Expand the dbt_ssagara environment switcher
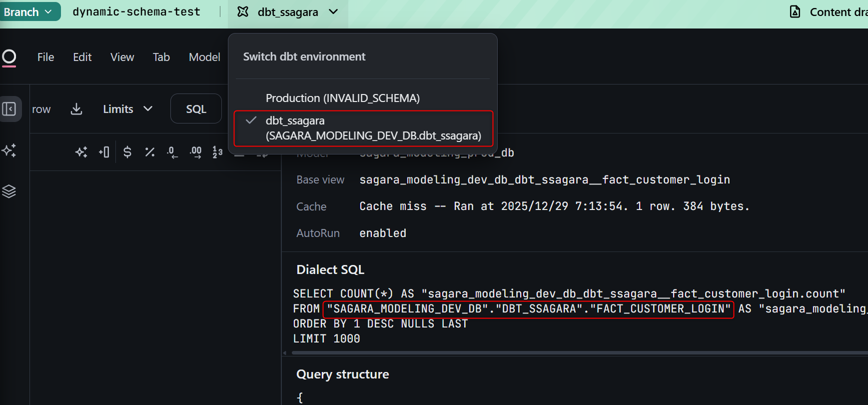The height and width of the screenshot is (405, 868). pos(288,12)
